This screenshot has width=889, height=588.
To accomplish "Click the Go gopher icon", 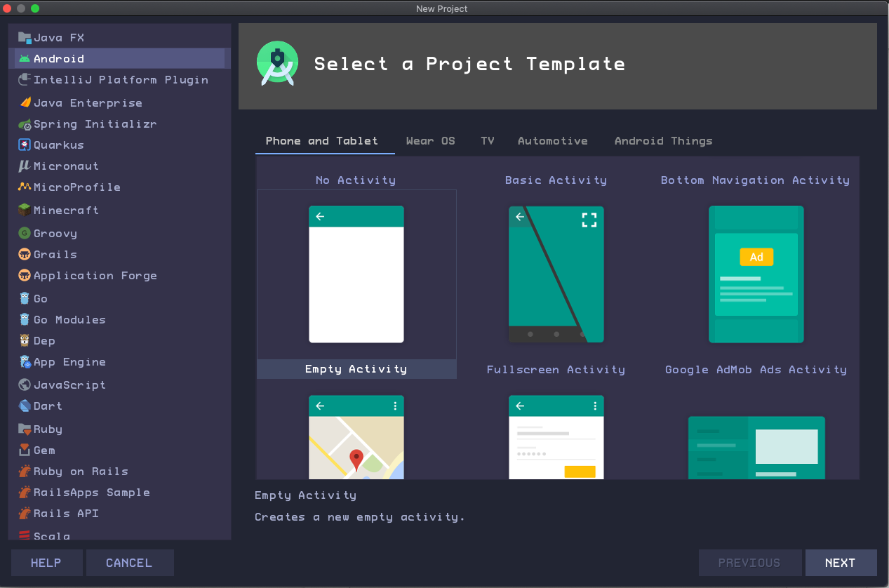I will (x=25, y=298).
